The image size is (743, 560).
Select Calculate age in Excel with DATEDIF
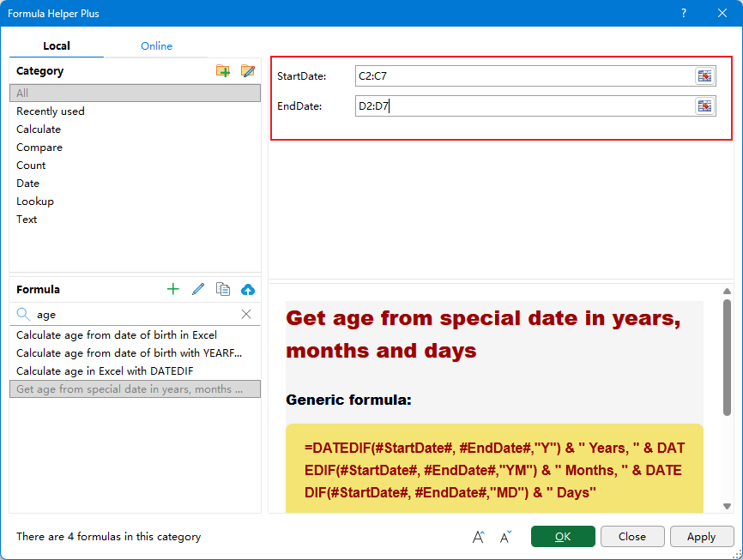point(135,371)
